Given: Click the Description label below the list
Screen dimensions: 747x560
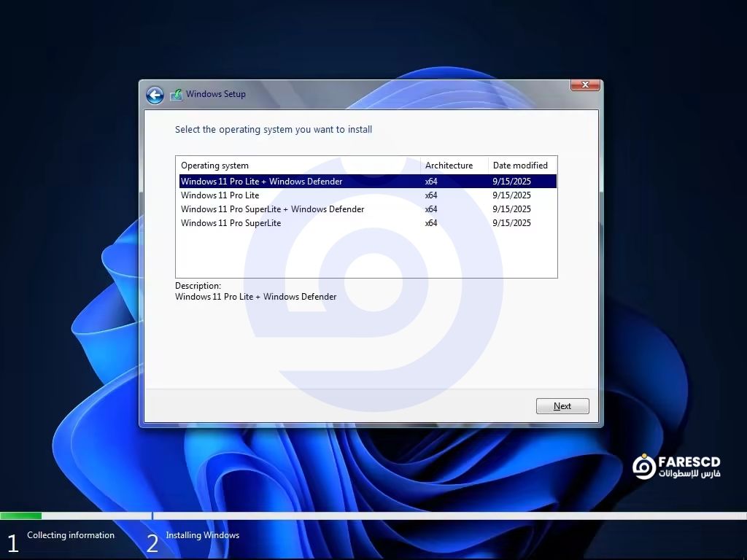Looking at the screenshot, I should coord(198,286).
